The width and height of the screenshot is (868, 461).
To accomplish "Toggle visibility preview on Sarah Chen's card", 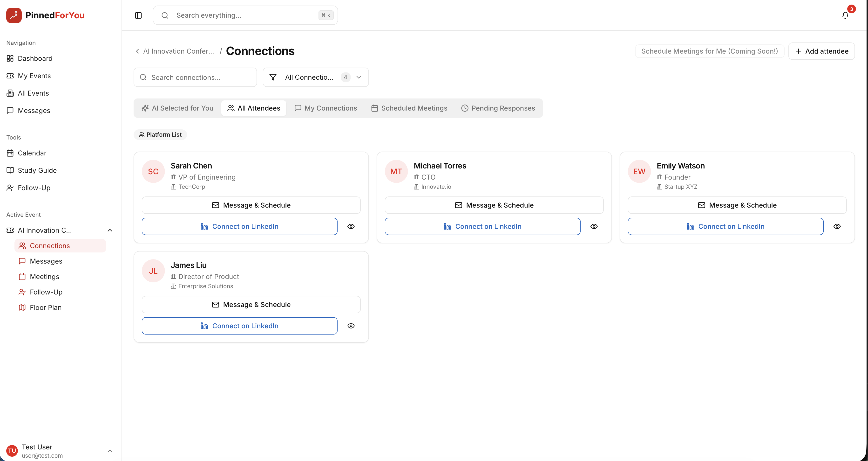I will coord(351,226).
